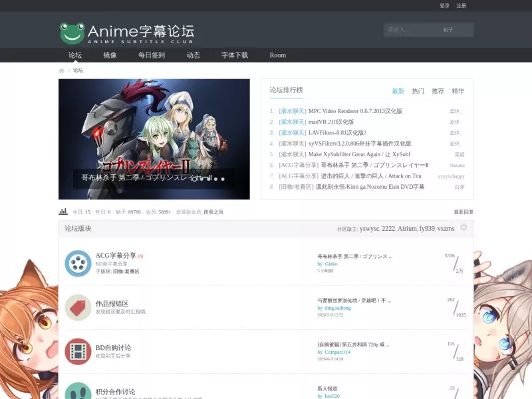Open 每日签到 in the navigation bar
Screen dimensions: 532x399
152,55
